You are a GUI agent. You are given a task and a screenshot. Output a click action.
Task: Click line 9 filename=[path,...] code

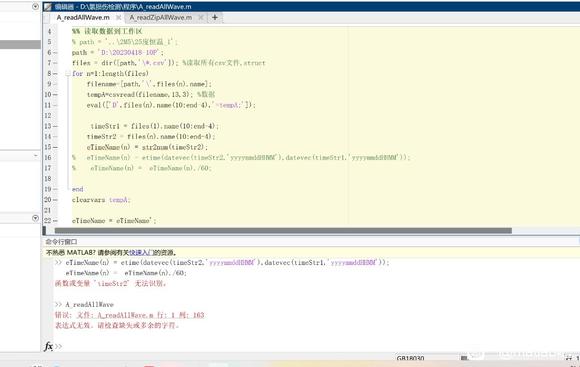coord(149,84)
